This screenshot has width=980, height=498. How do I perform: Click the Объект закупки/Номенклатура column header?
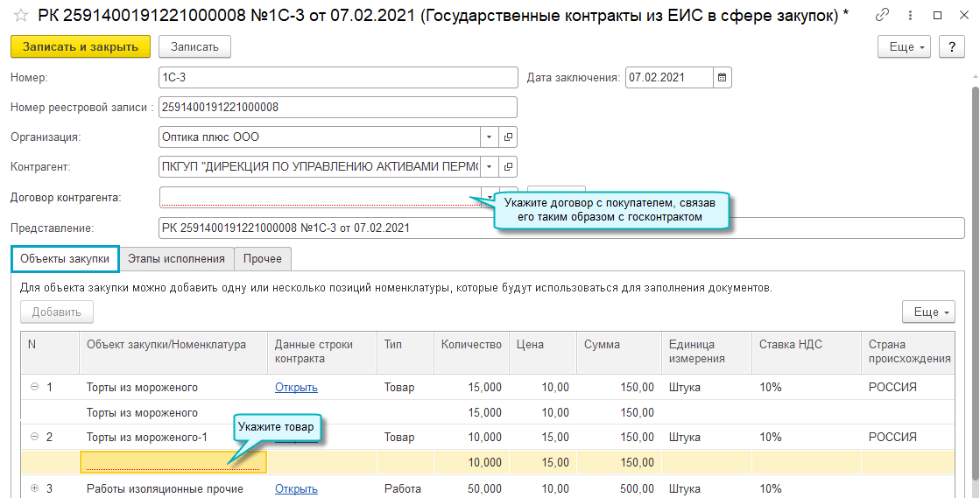point(173,352)
